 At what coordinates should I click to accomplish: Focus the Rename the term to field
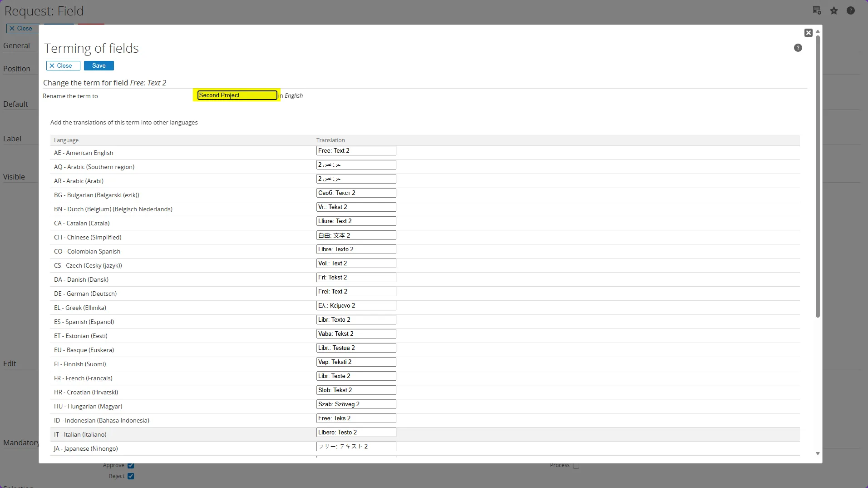click(x=237, y=95)
